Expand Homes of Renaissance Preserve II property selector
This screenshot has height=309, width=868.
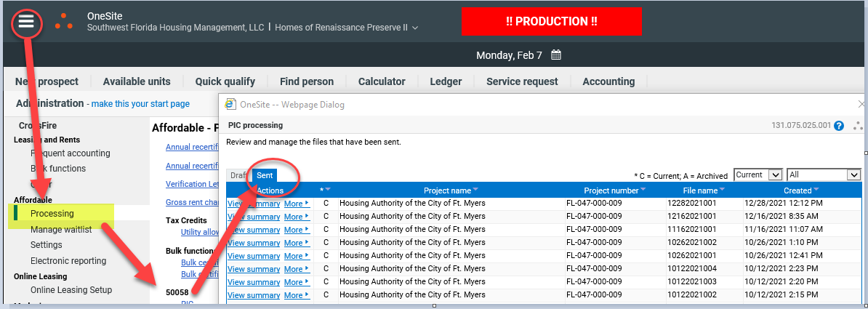[415, 28]
